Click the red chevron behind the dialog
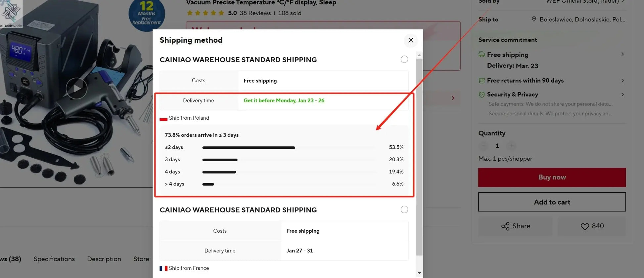Screen dimensions: 644x278 453,98
